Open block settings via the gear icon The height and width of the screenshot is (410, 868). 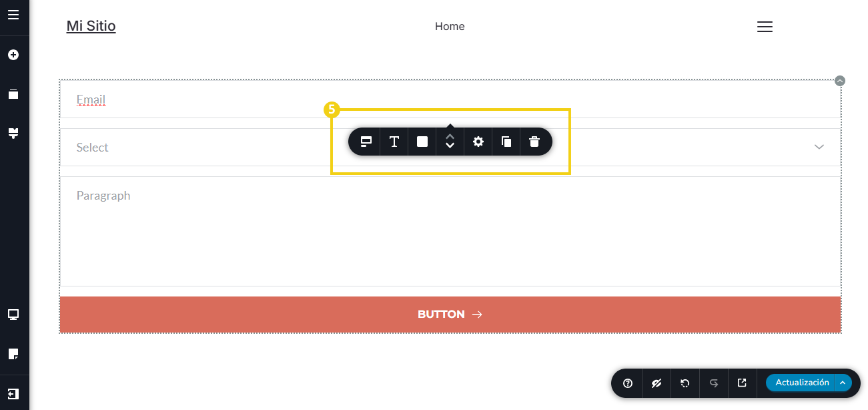478,142
